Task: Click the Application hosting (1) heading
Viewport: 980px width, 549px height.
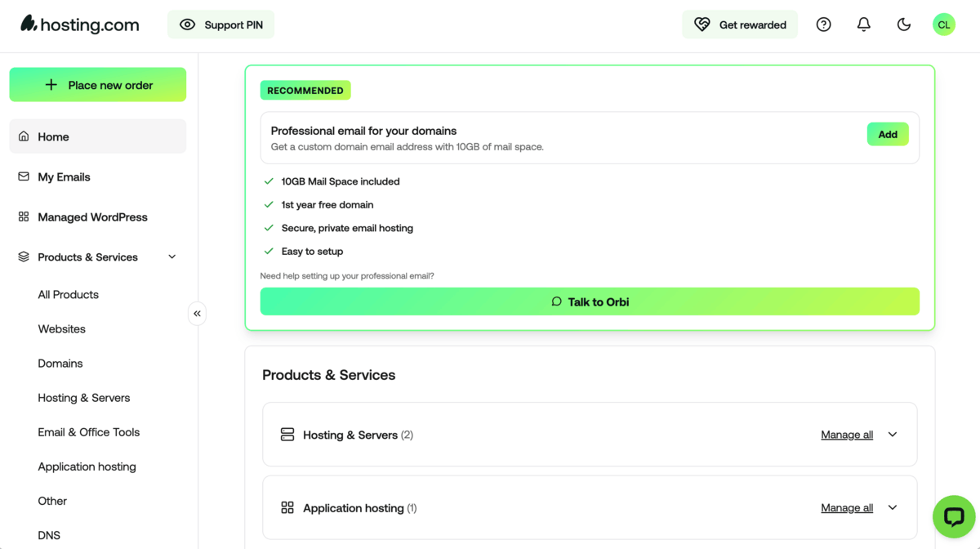Action: (x=359, y=508)
